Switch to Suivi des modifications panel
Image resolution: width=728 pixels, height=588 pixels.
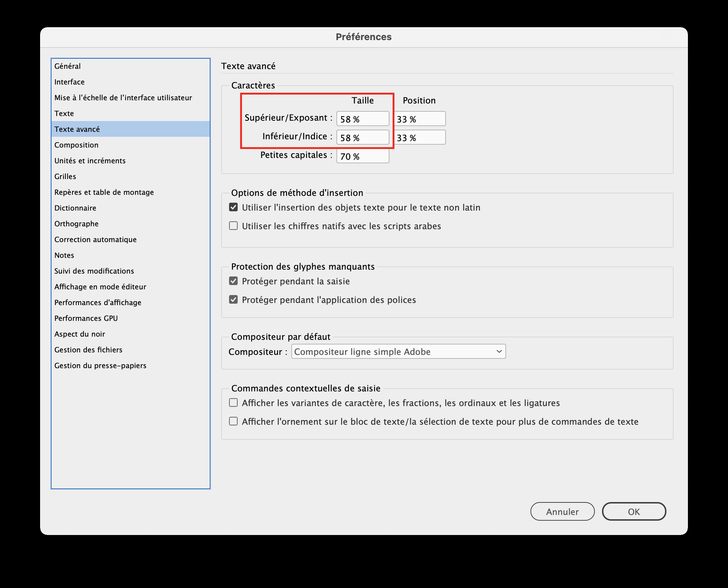coord(94,271)
